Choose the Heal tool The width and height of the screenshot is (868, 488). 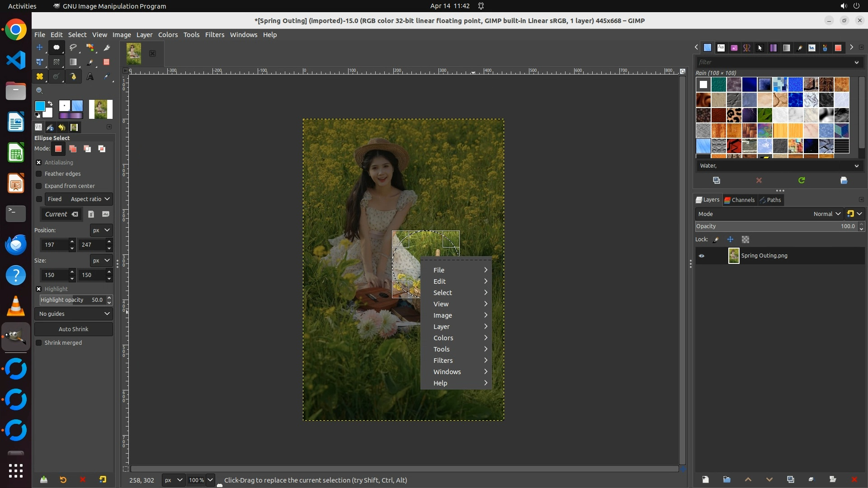pos(39,77)
